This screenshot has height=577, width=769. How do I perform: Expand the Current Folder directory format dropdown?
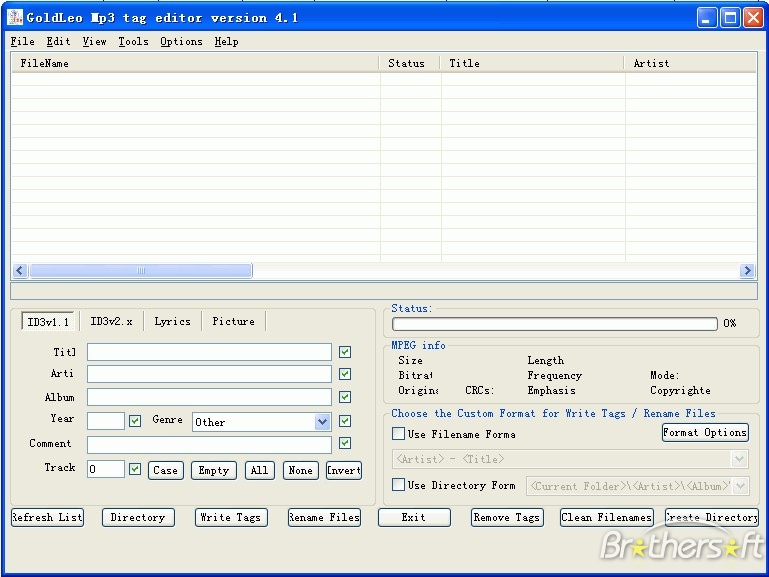click(x=741, y=486)
